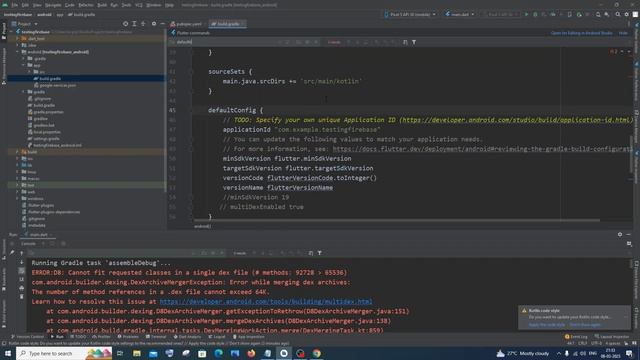
Task: Open the main.dart run configuration dropdown
Action: [x=460, y=14]
